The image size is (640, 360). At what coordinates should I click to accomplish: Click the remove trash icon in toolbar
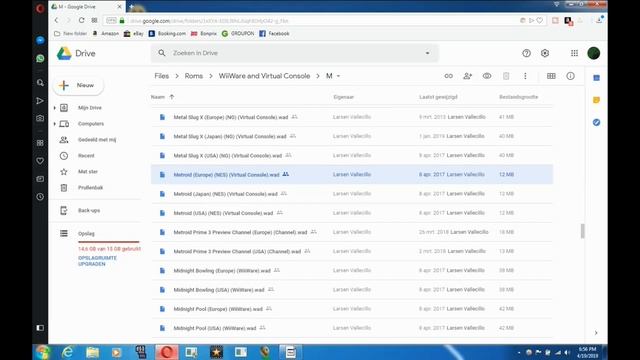pos(506,76)
